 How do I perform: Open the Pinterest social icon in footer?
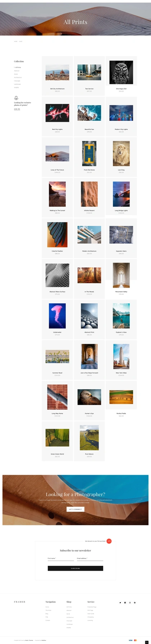pos(135,602)
